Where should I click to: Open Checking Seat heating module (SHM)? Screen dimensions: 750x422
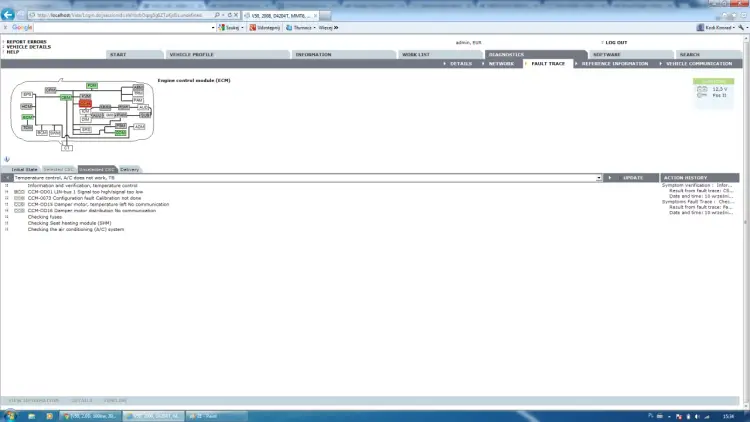click(x=69, y=223)
